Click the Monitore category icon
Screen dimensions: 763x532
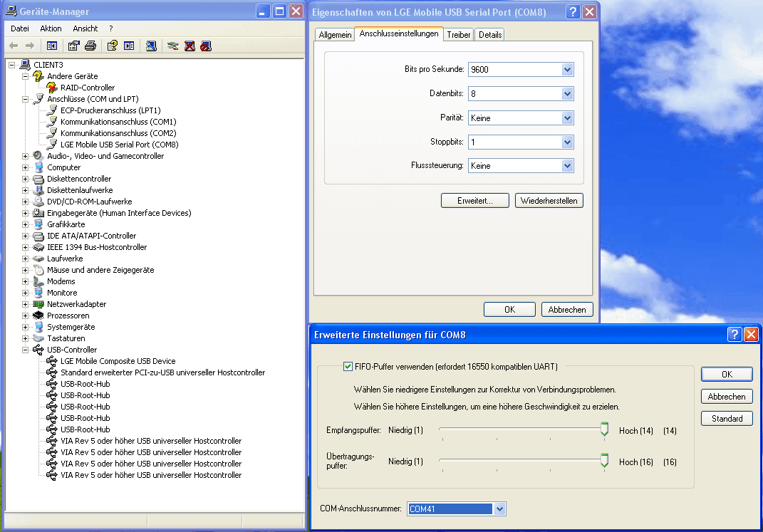tap(38, 293)
